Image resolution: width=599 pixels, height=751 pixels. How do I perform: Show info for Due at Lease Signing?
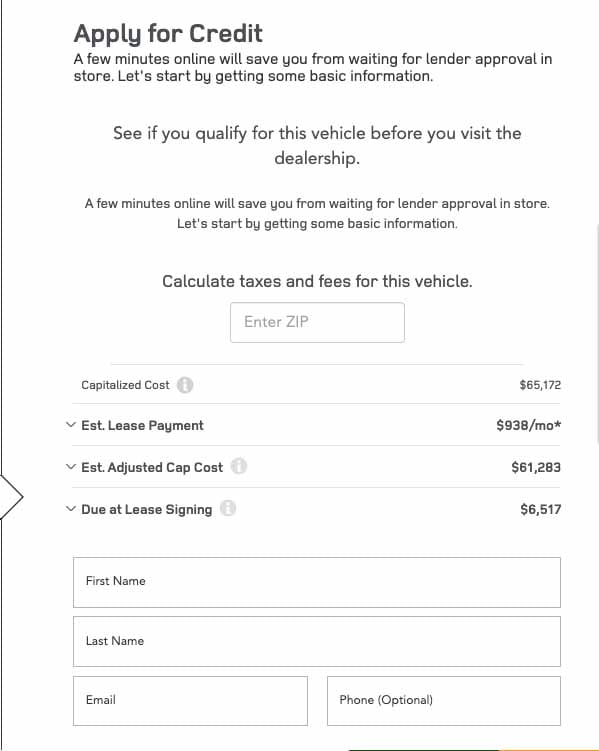pos(228,508)
